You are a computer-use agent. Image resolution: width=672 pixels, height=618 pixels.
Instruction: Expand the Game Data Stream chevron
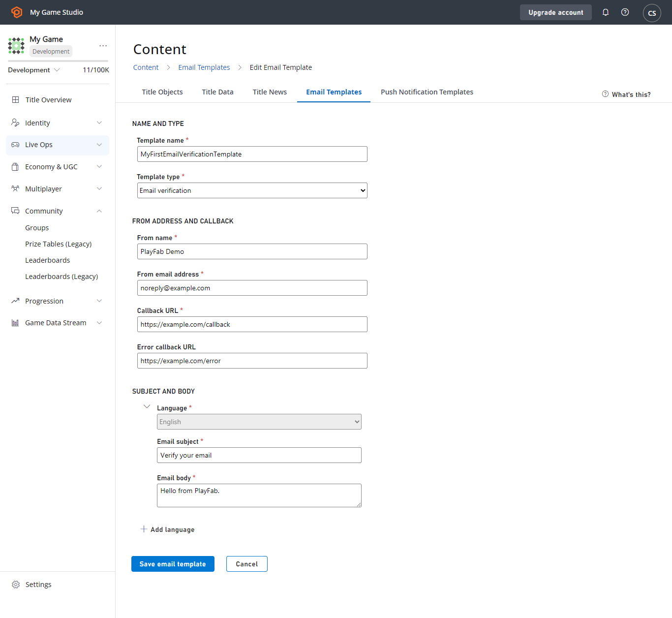(99, 323)
